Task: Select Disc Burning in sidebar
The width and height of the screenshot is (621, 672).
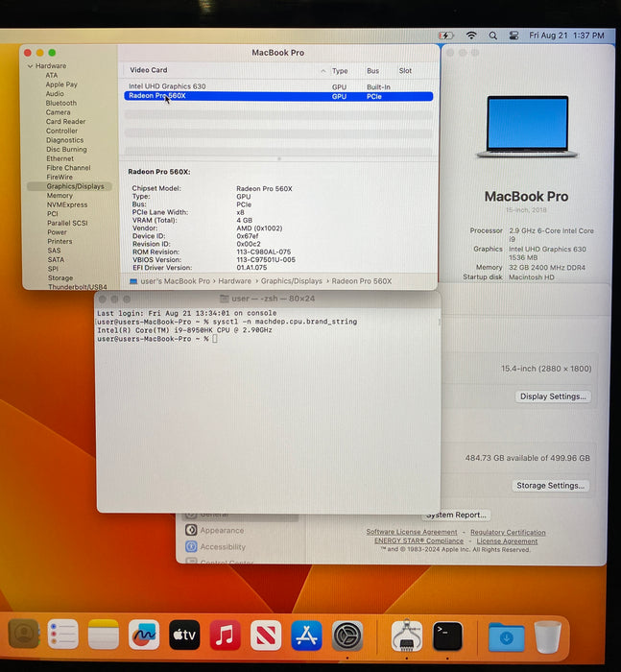Action: [66, 149]
